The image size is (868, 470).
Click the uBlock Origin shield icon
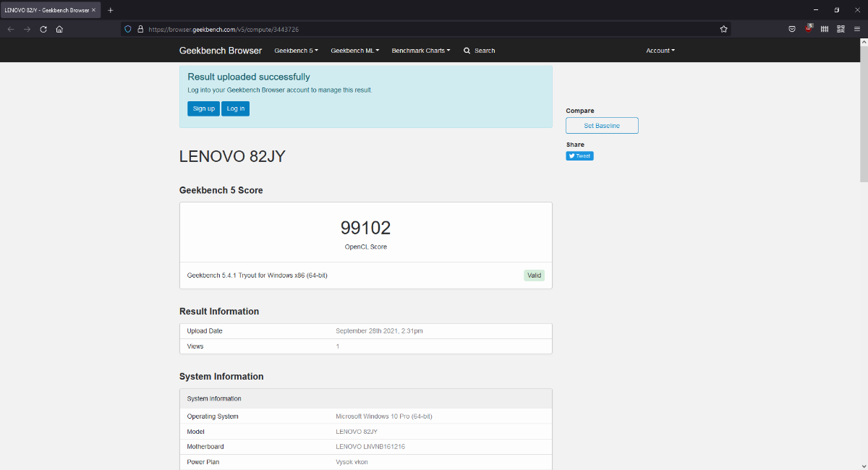(x=809, y=29)
